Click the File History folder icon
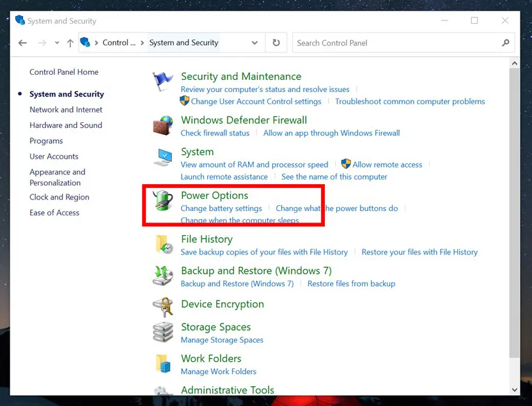Viewport: 532px width, 406px height. pyautogui.click(x=163, y=244)
